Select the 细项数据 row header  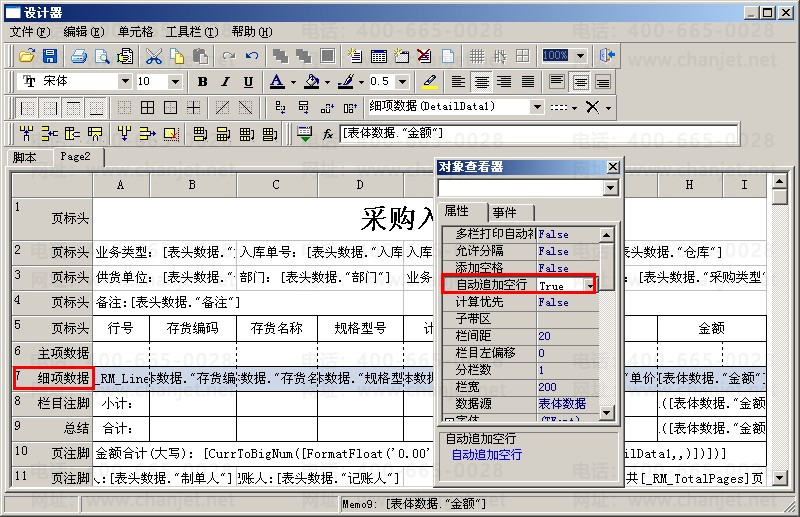[x=53, y=378]
